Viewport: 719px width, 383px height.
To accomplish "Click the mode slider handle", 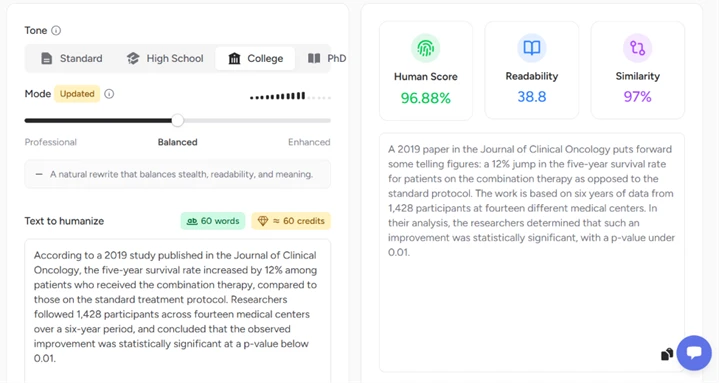I will click(x=177, y=121).
